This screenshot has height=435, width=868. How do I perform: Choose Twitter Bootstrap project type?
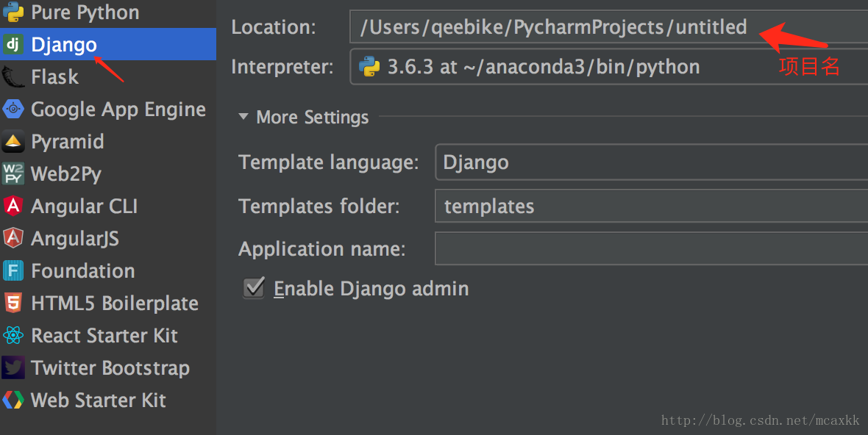(x=110, y=368)
